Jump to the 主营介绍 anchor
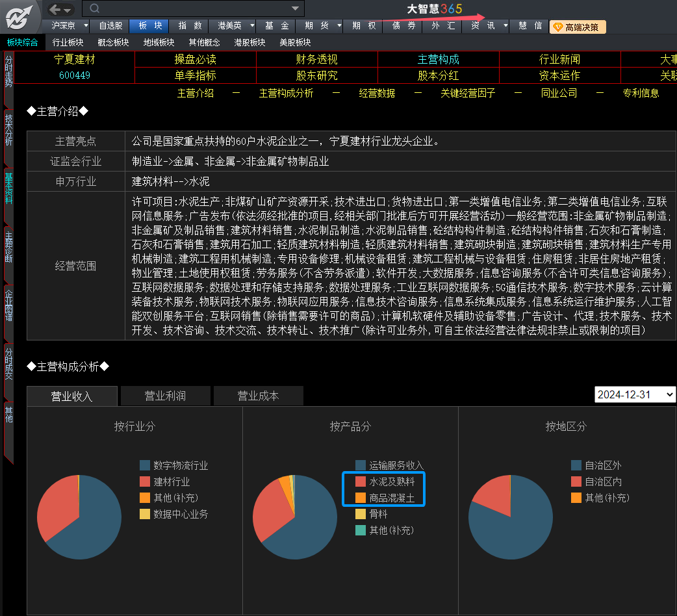 [195, 93]
